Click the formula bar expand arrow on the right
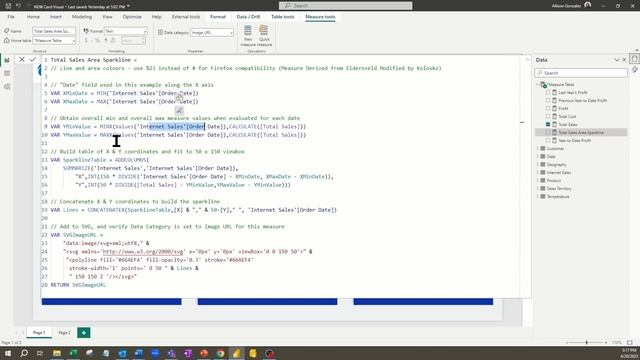The height and width of the screenshot is (360, 640). pos(527,60)
